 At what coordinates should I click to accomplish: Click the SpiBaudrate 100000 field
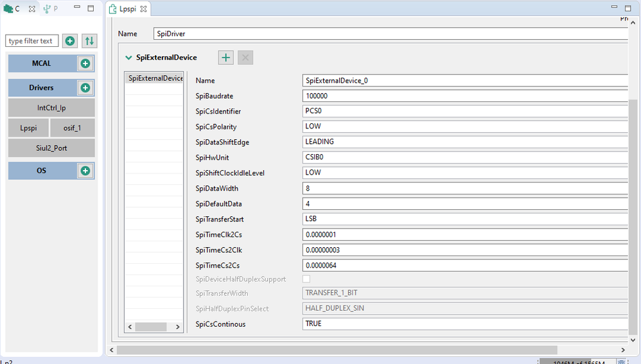tap(465, 96)
